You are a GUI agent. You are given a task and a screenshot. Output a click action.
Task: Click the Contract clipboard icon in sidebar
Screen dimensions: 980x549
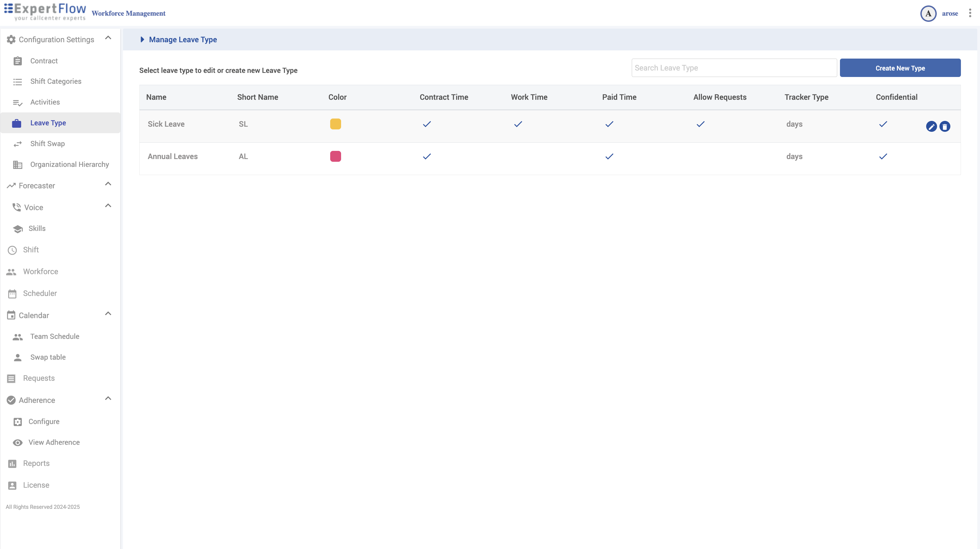(17, 61)
